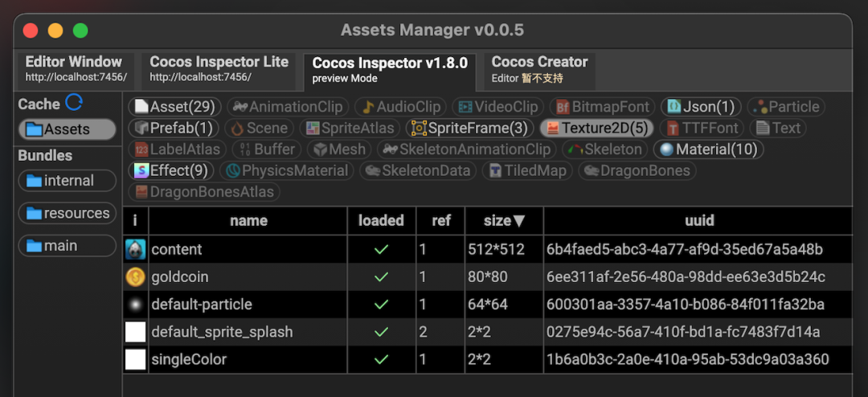Sort by the ref column header
The height and width of the screenshot is (397, 868).
(x=440, y=221)
